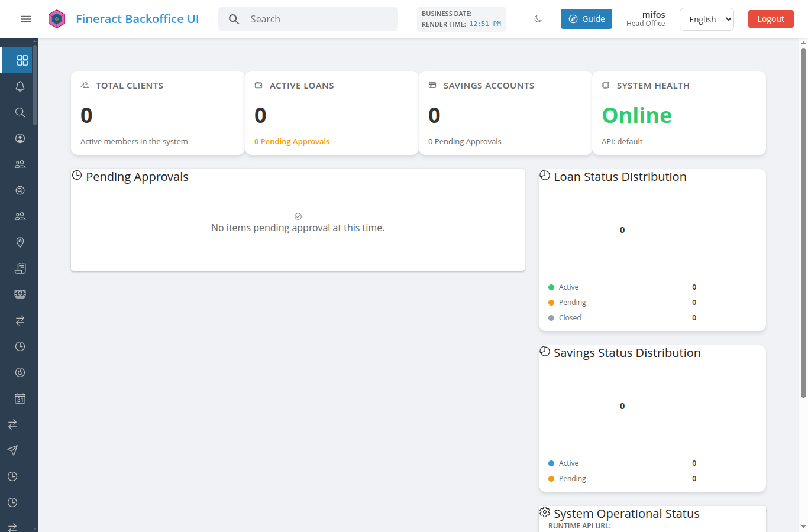The height and width of the screenshot is (532, 808).
Task: Open the circled magnifier sidebar icon
Action: [x=20, y=190]
